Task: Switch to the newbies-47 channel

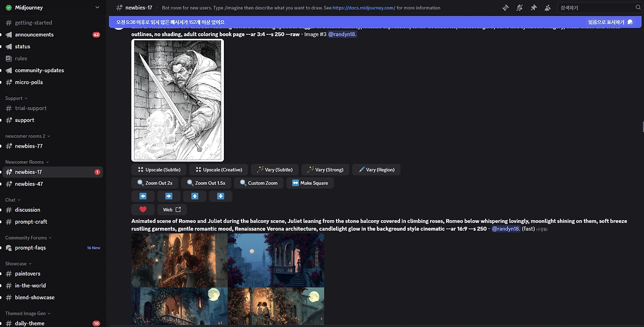Action: coord(29,183)
